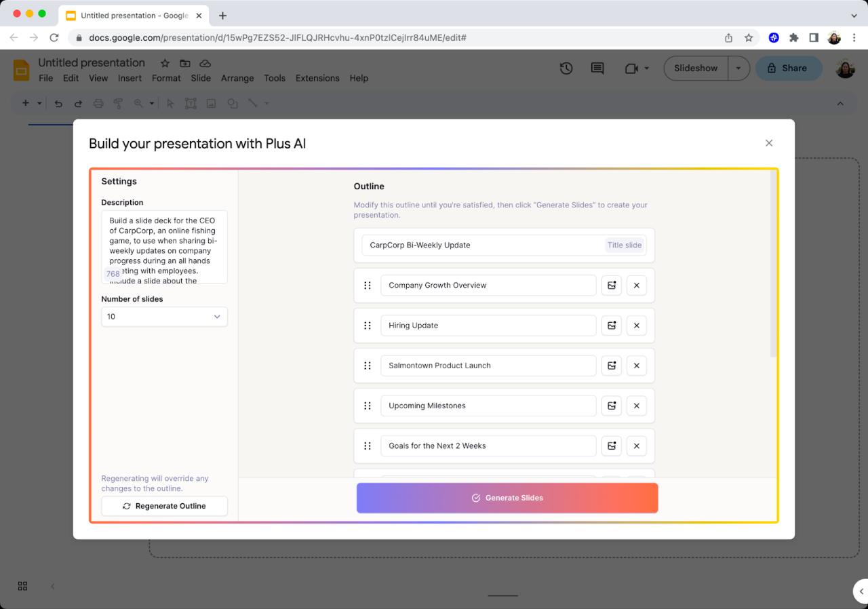Add an image to the Hiring Update slide
This screenshot has height=609, width=868.
coord(611,326)
